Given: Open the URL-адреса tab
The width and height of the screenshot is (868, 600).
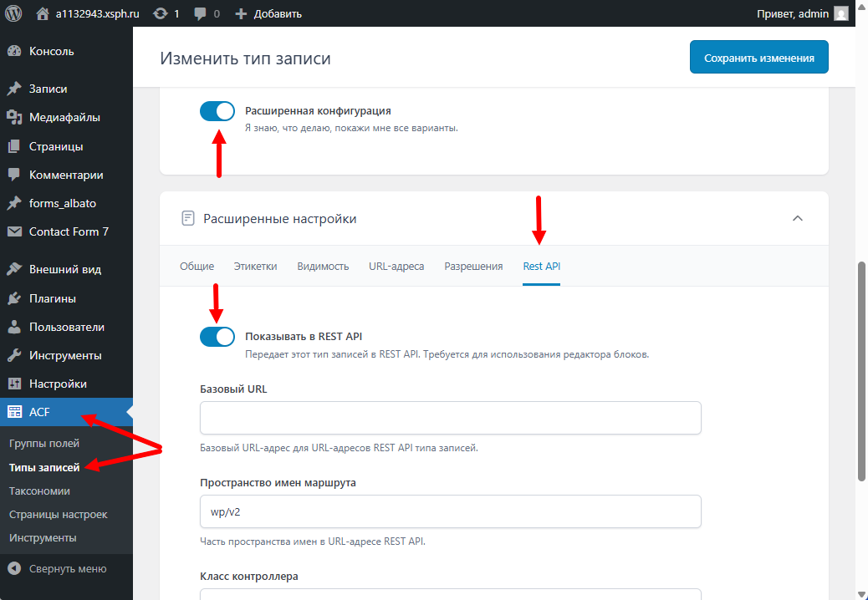Looking at the screenshot, I should [396, 267].
